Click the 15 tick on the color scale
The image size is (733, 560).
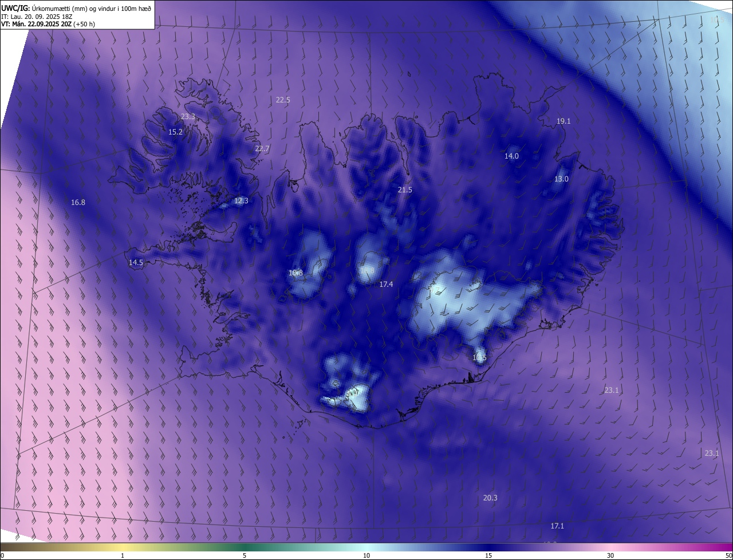[488, 555]
